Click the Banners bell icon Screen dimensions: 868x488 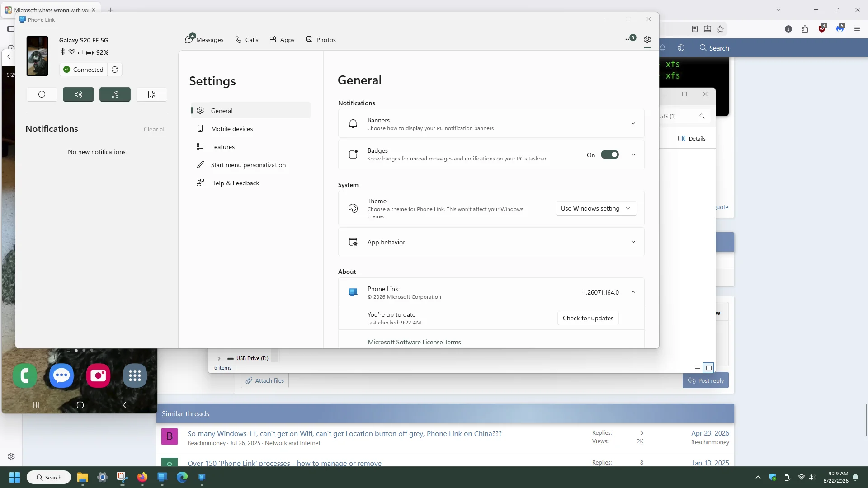click(353, 123)
